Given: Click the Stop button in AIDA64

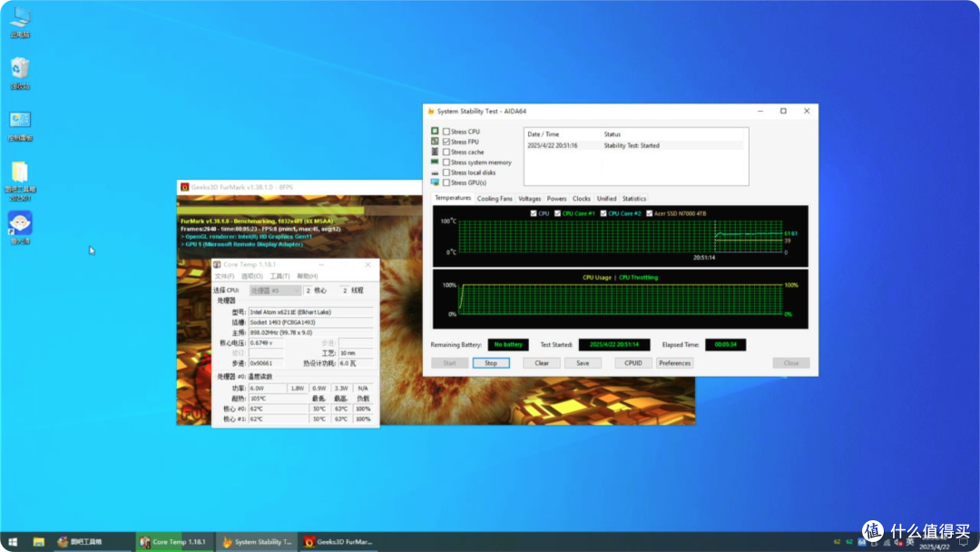Looking at the screenshot, I should click(491, 363).
